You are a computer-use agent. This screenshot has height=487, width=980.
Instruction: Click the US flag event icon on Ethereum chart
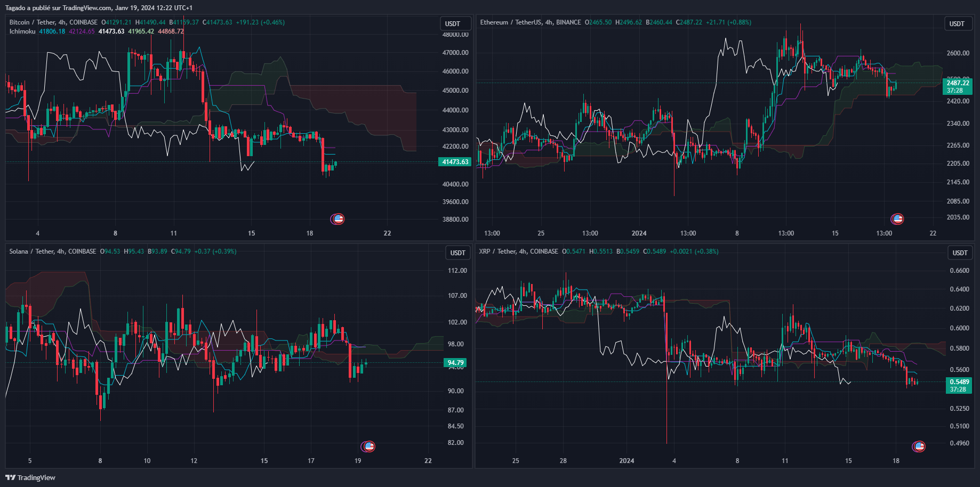[899, 218]
